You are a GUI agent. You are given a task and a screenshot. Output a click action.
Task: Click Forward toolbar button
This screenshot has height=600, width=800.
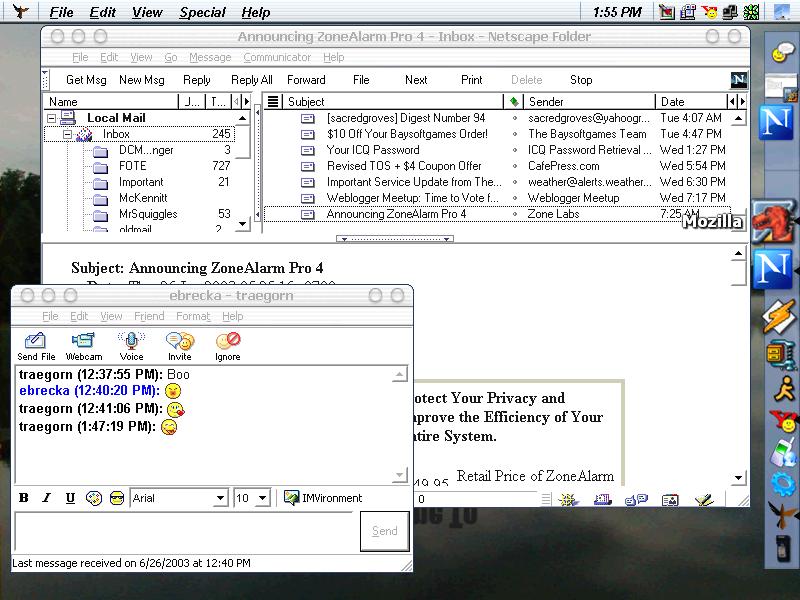pyautogui.click(x=306, y=80)
